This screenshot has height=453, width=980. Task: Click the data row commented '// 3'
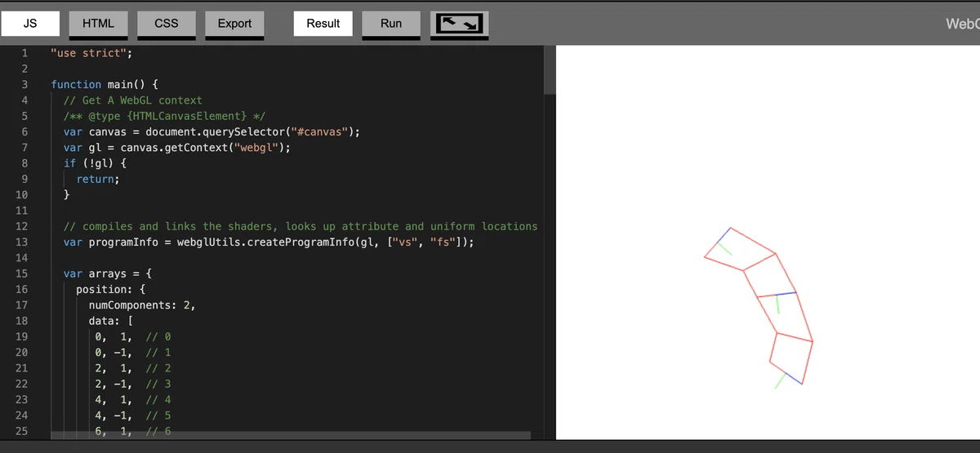133,384
